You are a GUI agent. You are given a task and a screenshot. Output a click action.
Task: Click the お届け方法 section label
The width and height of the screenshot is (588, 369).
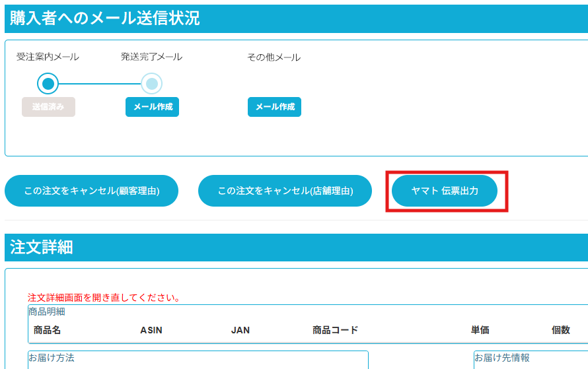click(52, 358)
